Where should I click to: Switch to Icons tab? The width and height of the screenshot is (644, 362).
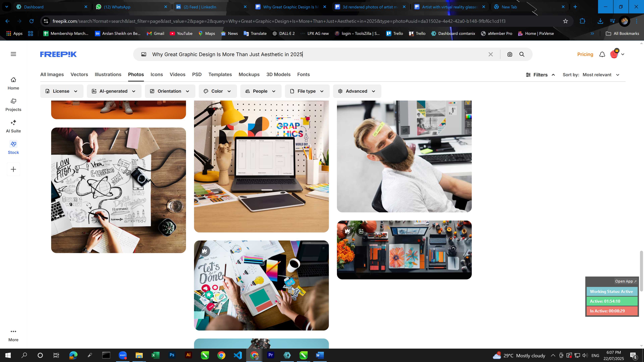[157, 74]
